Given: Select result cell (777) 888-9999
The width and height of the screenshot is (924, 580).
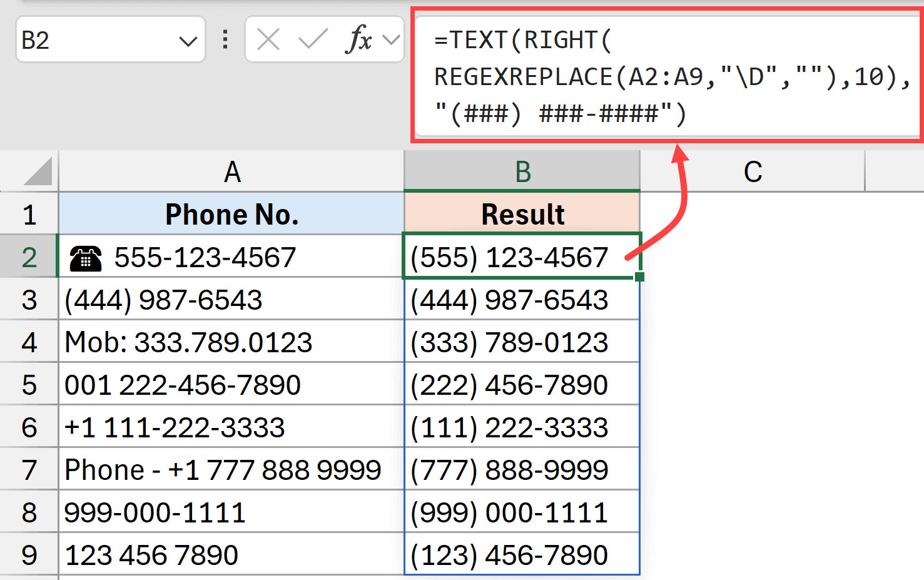Looking at the screenshot, I should coord(522,470).
